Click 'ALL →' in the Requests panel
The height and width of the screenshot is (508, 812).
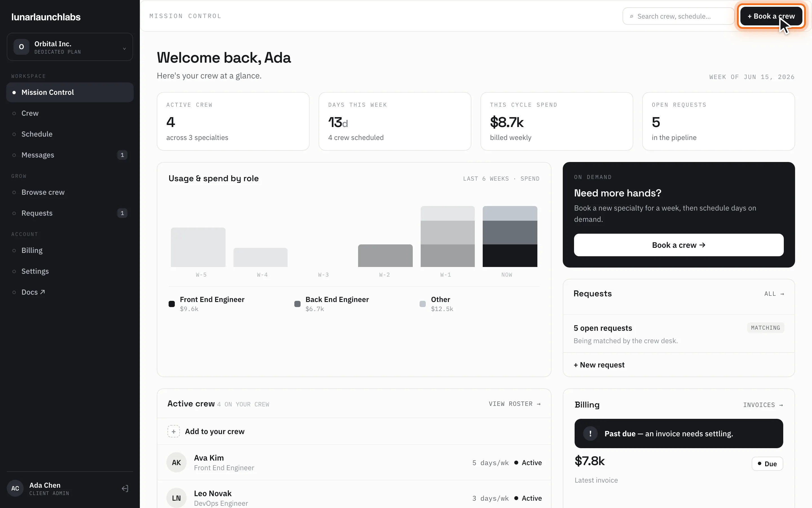tap(774, 294)
